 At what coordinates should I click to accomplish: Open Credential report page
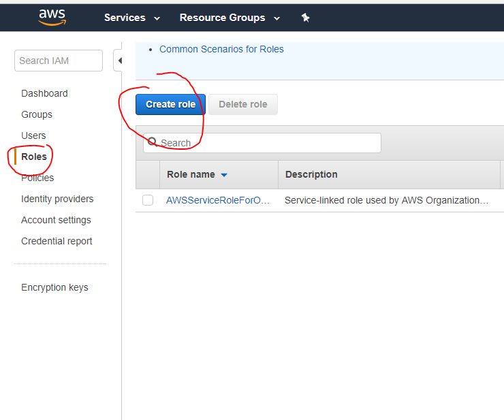(x=57, y=241)
